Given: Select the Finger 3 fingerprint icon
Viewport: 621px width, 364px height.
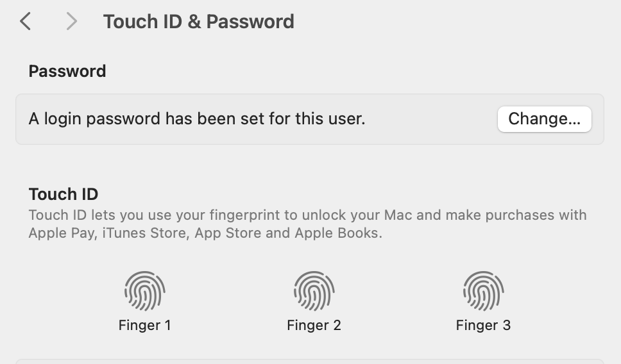Looking at the screenshot, I should (483, 291).
